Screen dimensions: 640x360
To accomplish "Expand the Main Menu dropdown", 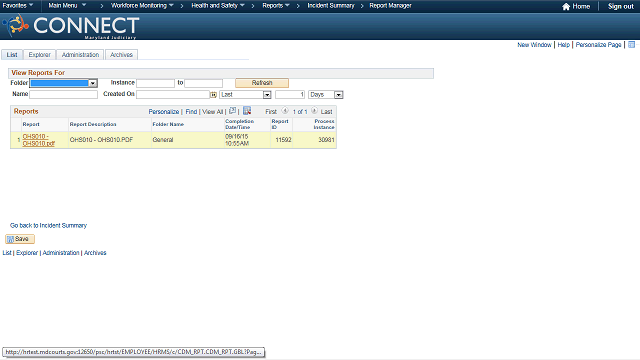I will [x=67, y=6].
